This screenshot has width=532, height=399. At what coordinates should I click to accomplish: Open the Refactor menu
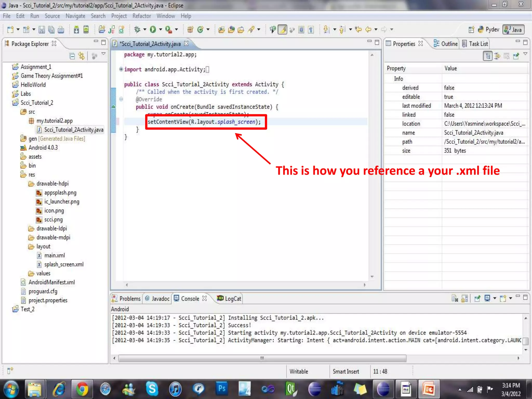(142, 16)
